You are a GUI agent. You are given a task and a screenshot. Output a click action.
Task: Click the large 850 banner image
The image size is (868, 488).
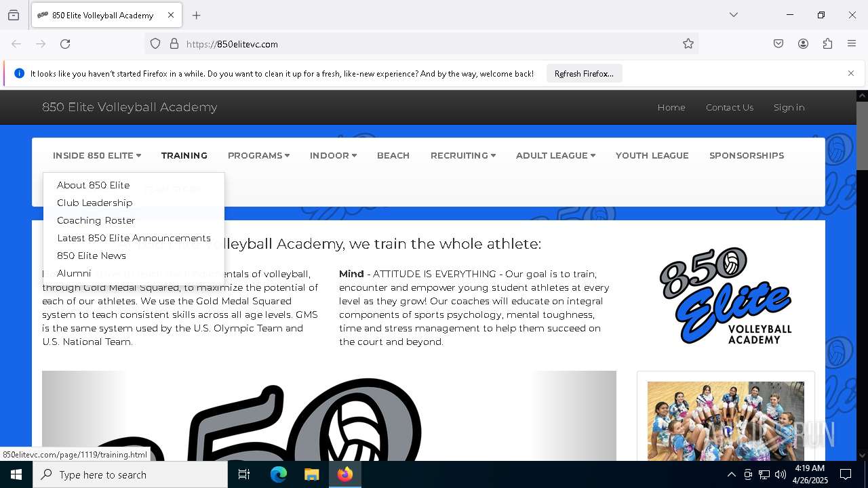click(329, 415)
